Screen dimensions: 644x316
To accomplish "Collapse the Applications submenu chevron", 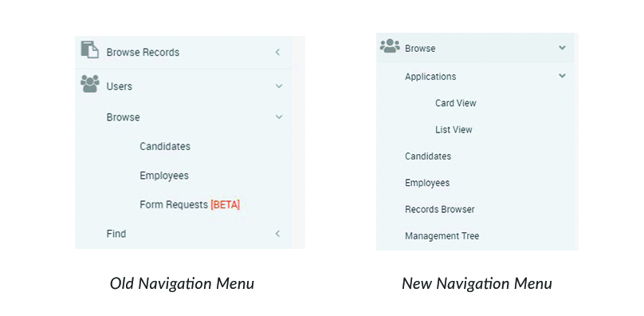I will 562,76.
